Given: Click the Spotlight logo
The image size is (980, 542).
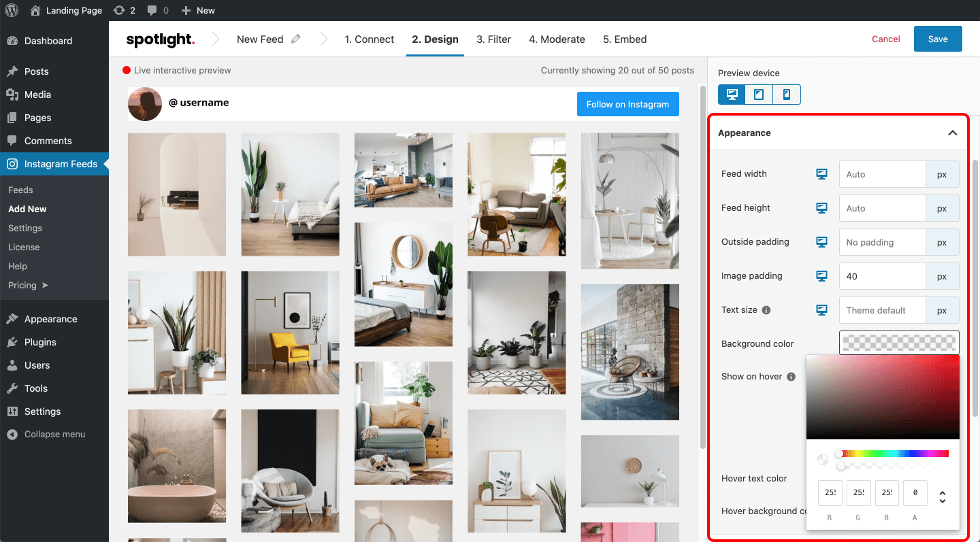Looking at the screenshot, I should click(x=161, y=39).
